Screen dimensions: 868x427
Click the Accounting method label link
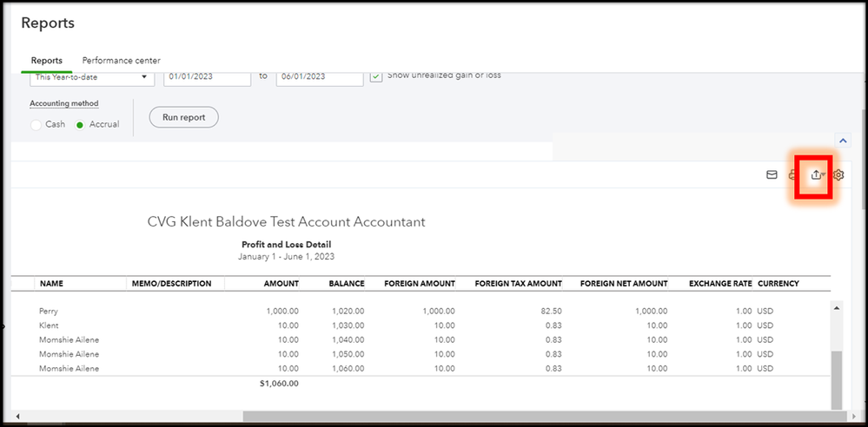pyautogui.click(x=64, y=104)
